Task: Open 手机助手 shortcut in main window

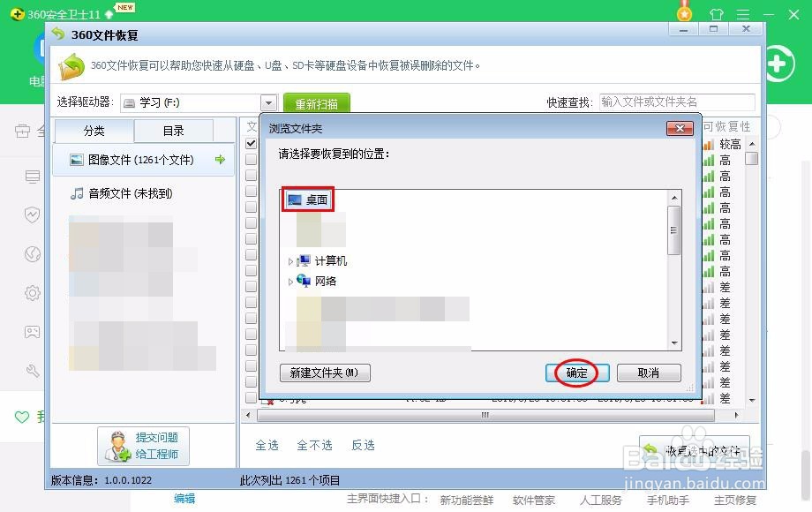Action: (667, 501)
